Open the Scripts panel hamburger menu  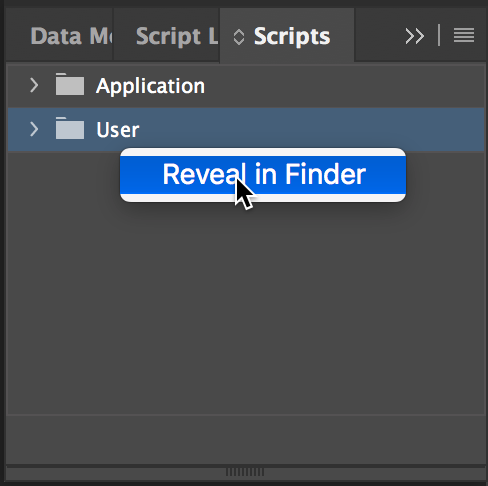[x=464, y=35]
